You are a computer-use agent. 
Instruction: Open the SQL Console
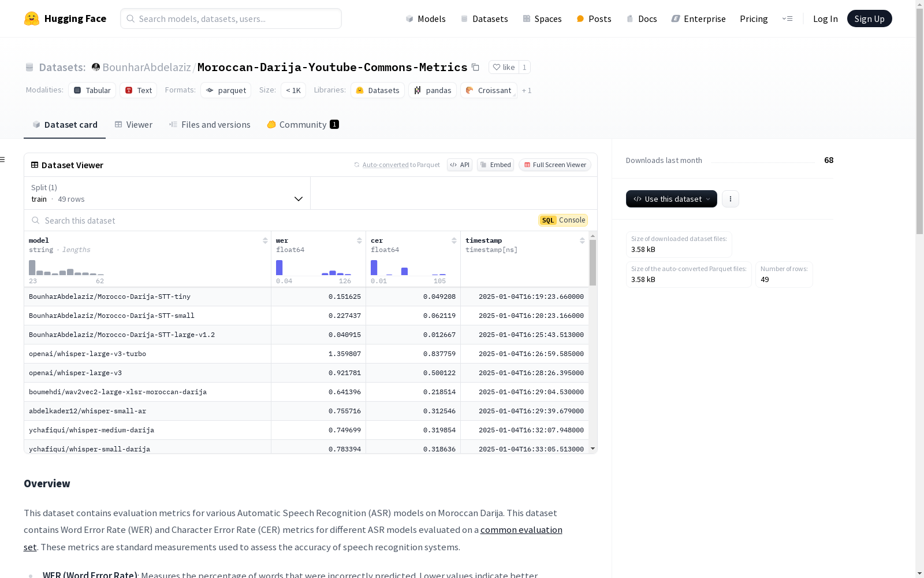pos(563,220)
